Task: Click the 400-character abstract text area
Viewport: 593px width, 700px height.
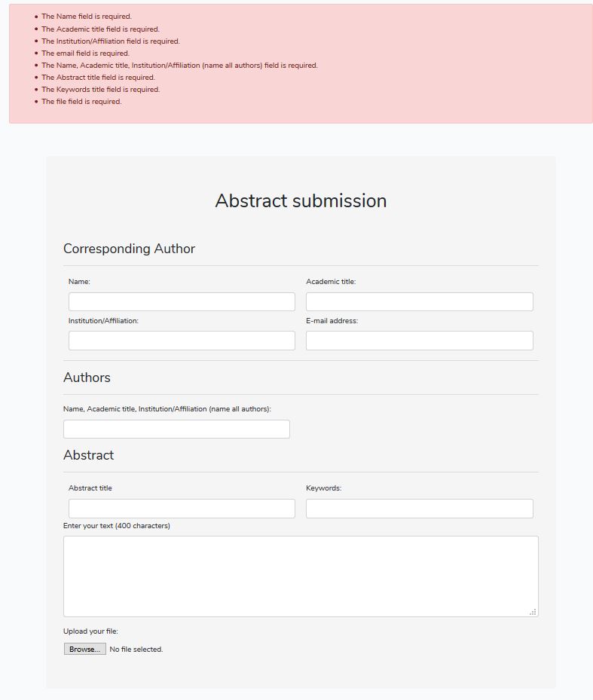Action: [301, 573]
